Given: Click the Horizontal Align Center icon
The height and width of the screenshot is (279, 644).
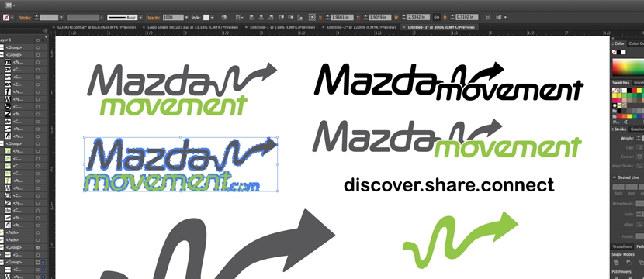Looking at the screenshot, I should pos(261,18).
